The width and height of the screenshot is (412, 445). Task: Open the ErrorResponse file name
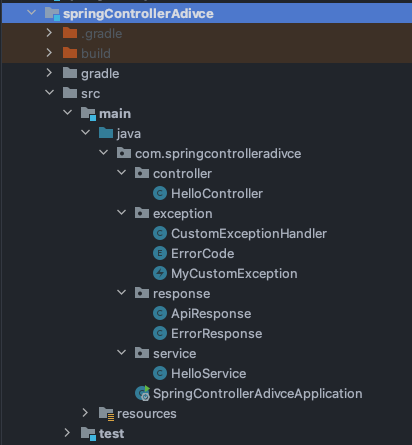click(x=217, y=334)
